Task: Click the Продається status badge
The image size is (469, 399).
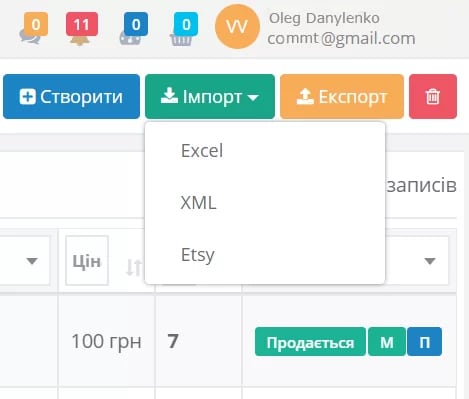Action: click(310, 342)
